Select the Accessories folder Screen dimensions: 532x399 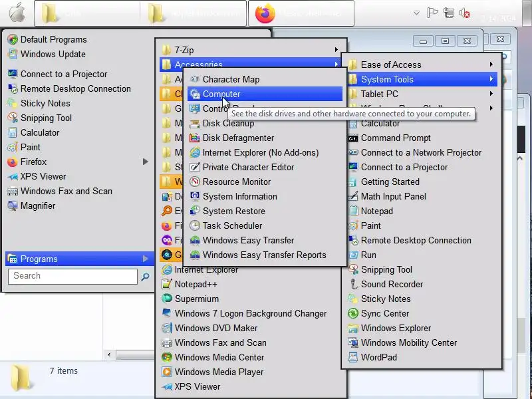[251, 63]
